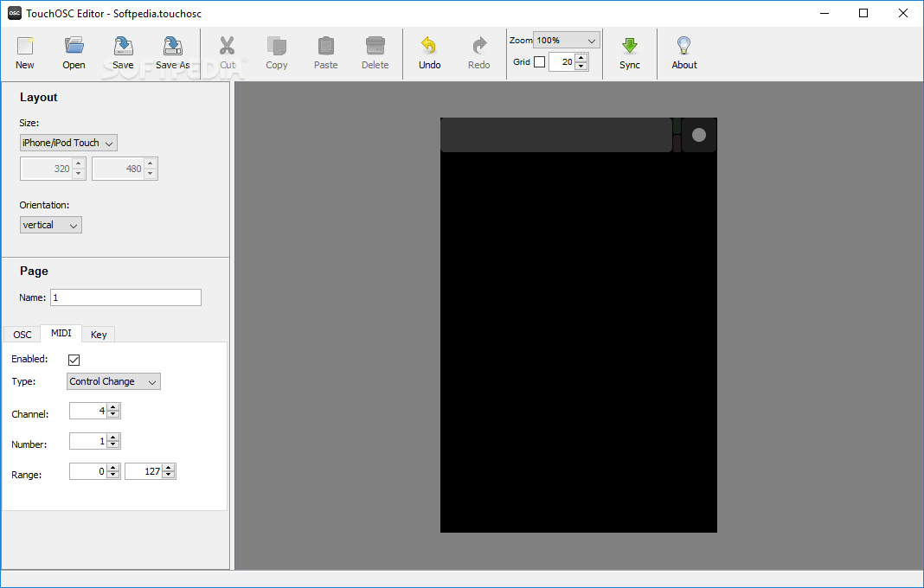Open the vertical orientation dropdown
The width and height of the screenshot is (924, 588).
click(51, 225)
